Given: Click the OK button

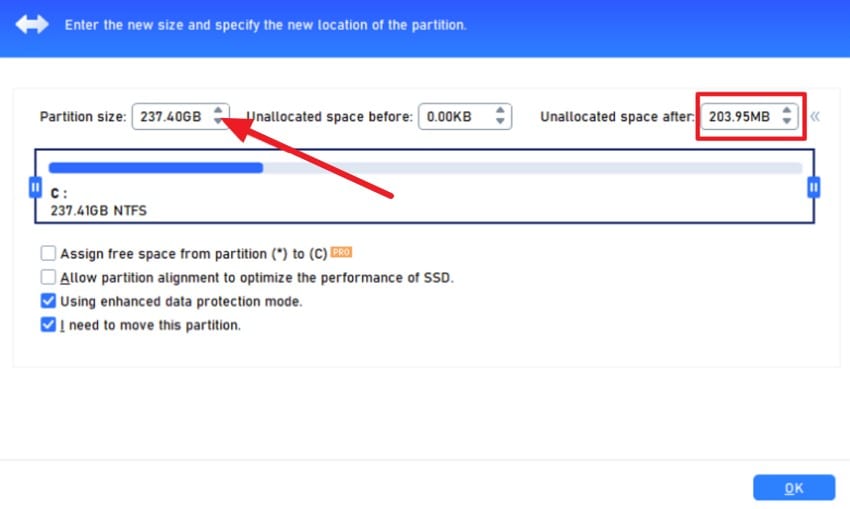Looking at the screenshot, I should click(793, 487).
